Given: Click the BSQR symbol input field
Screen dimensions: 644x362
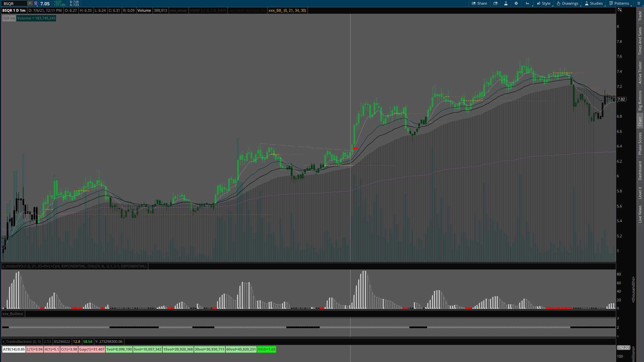Looking at the screenshot, I should (14, 3).
